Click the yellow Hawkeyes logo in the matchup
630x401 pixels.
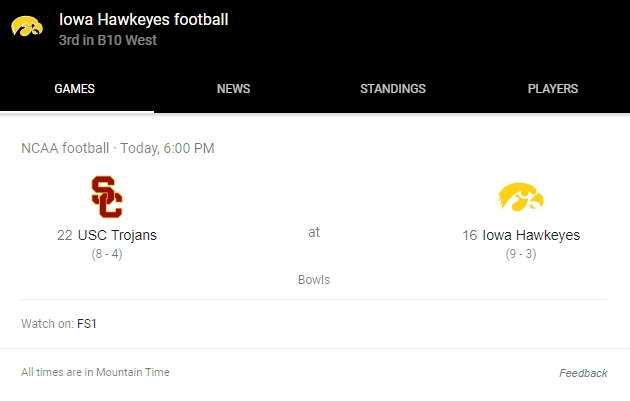[x=520, y=198]
